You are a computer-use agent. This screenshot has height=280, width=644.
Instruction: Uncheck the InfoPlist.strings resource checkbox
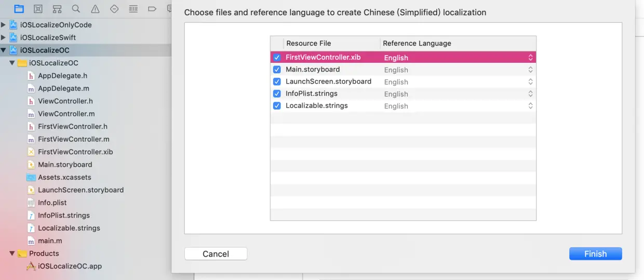[277, 94]
